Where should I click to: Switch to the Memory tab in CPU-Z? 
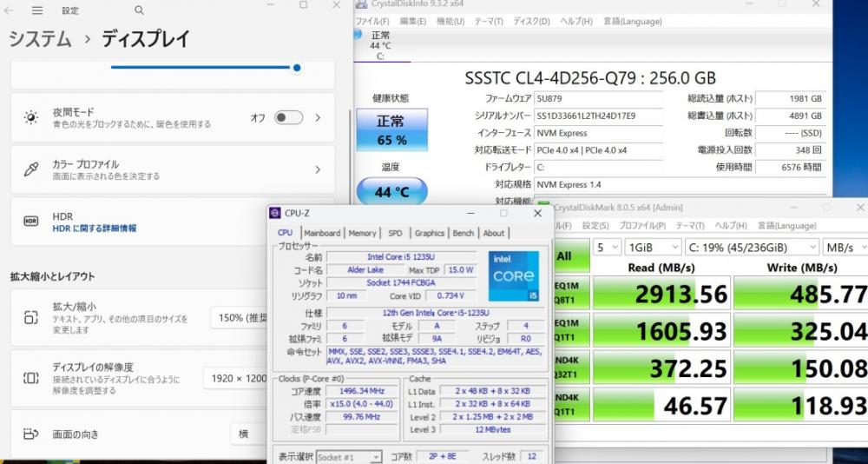click(362, 234)
